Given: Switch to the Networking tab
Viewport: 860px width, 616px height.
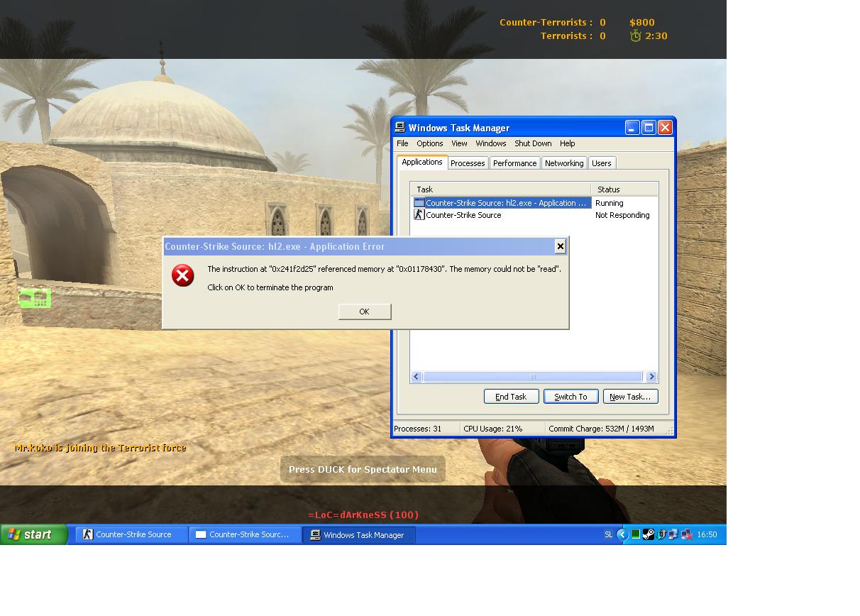Looking at the screenshot, I should (x=564, y=163).
